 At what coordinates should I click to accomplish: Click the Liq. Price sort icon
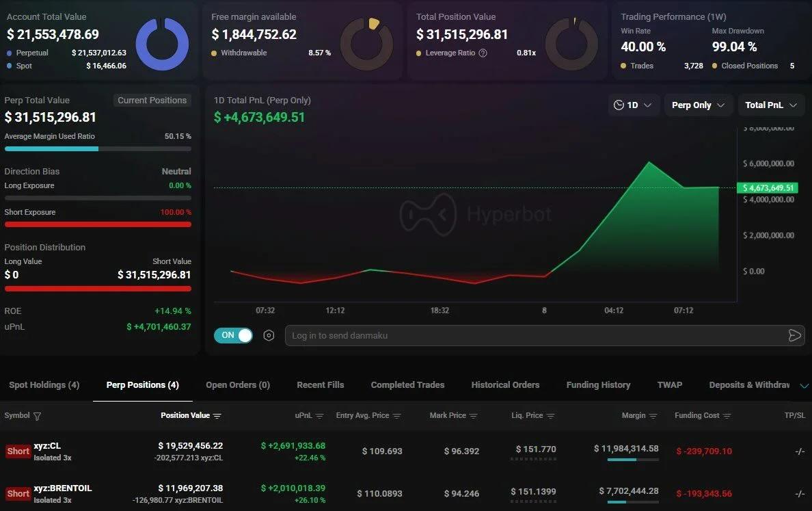pyautogui.click(x=551, y=416)
